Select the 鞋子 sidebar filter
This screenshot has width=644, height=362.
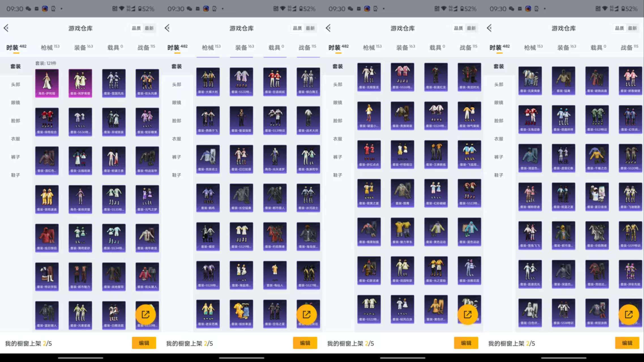16,175
